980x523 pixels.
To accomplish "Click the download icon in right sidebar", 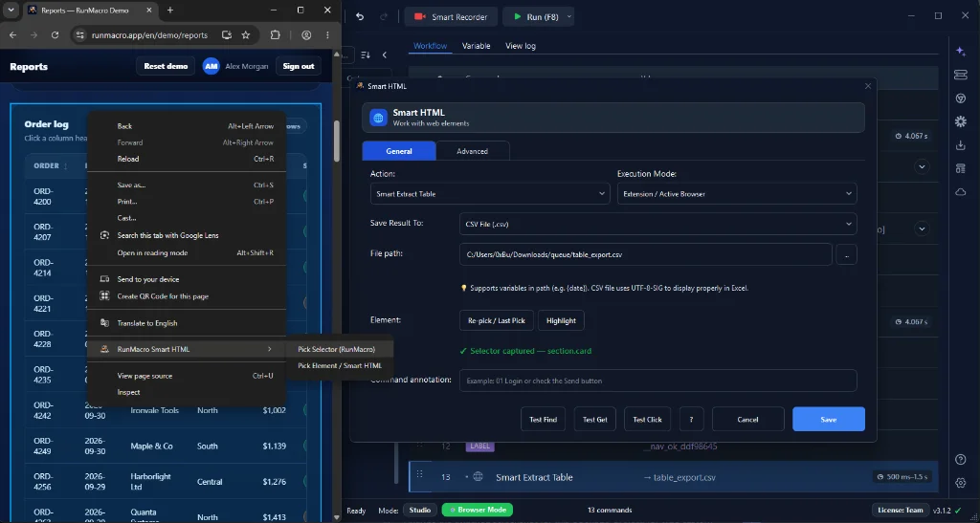I will (961, 145).
